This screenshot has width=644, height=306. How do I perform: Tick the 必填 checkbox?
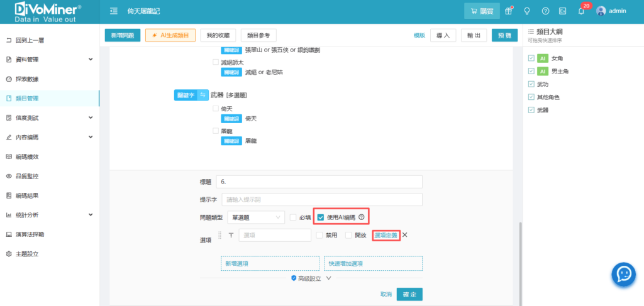pos(293,217)
